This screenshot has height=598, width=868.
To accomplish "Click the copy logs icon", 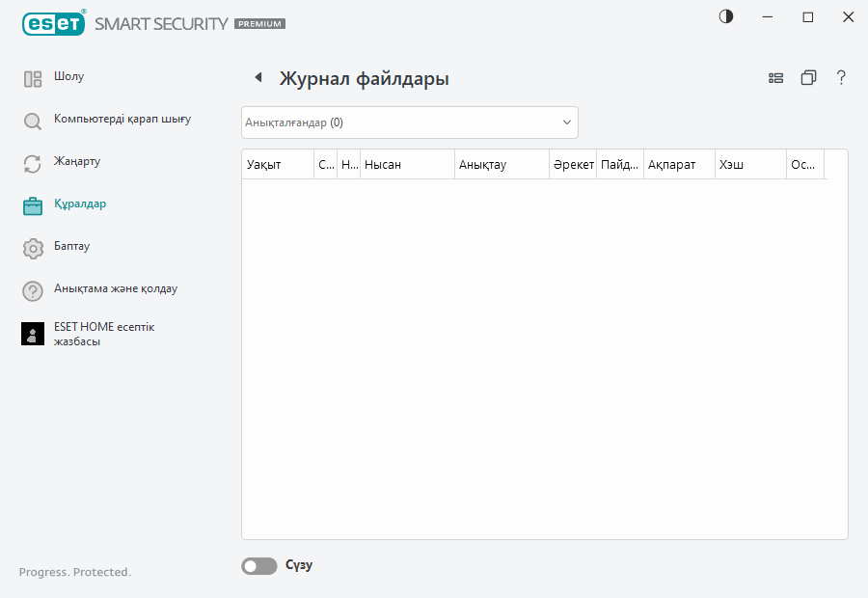I will [808, 77].
